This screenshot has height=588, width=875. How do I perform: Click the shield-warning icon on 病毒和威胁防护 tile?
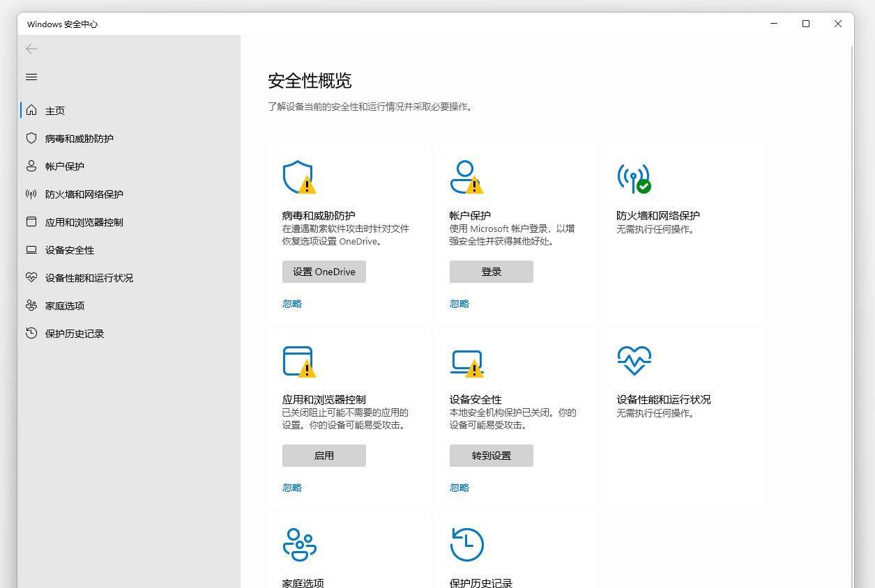(299, 177)
